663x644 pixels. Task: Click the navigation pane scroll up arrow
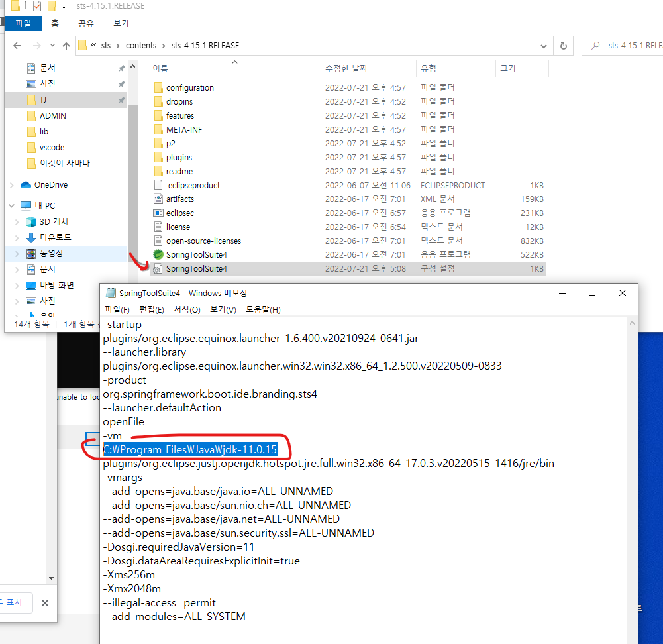132,67
